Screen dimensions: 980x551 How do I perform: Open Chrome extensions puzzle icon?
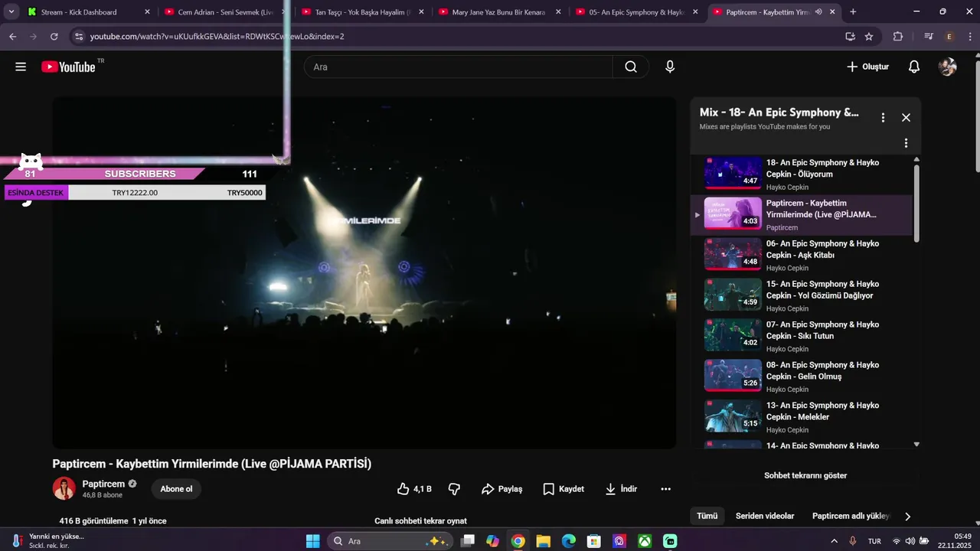point(898,36)
